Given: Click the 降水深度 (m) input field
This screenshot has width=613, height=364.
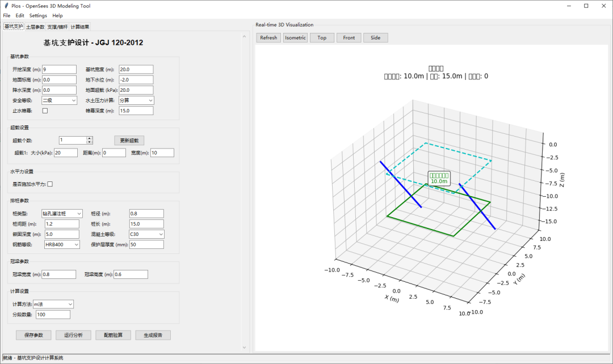Looking at the screenshot, I should coord(60,90).
